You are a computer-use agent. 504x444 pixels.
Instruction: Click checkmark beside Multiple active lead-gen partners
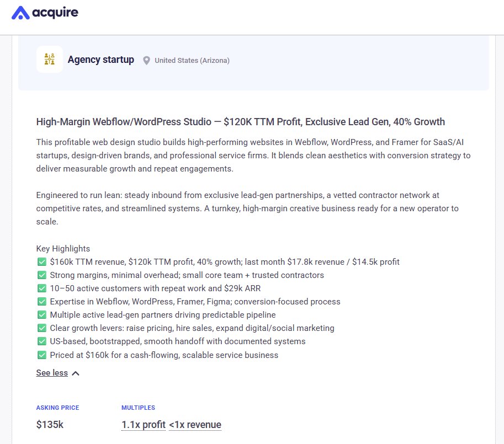[42, 314]
